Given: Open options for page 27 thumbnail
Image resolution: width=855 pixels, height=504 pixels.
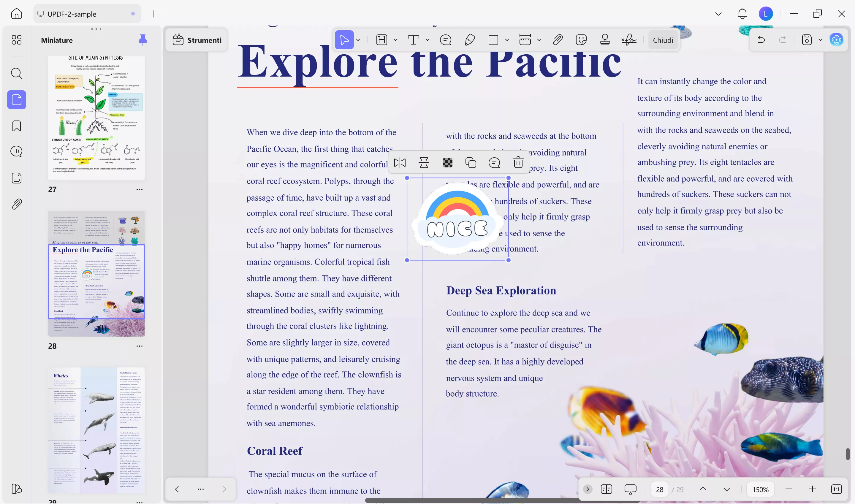Looking at the screenshot, I should click(139, 189).
